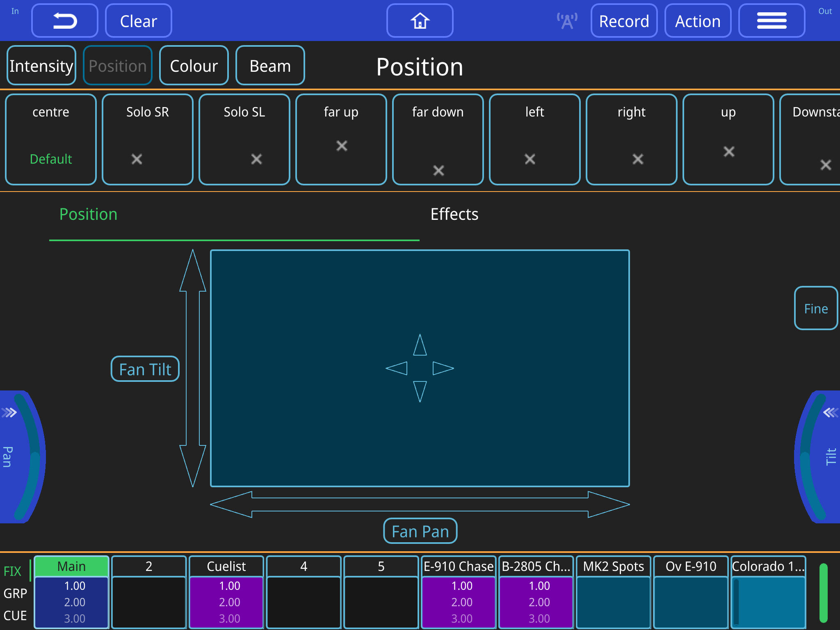Switch to the Effects tab
This screenshot has height=630, width=840.
[454, 214]
